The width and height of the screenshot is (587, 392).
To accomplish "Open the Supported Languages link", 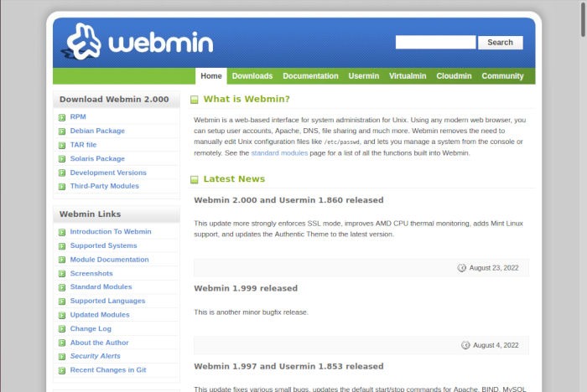I will pyautogui.click(x=107, y=301).
